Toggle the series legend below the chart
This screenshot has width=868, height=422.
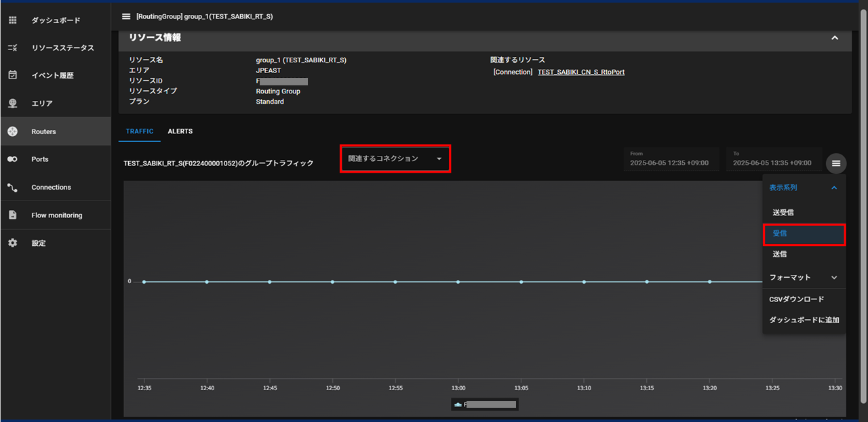click(485, 404)
